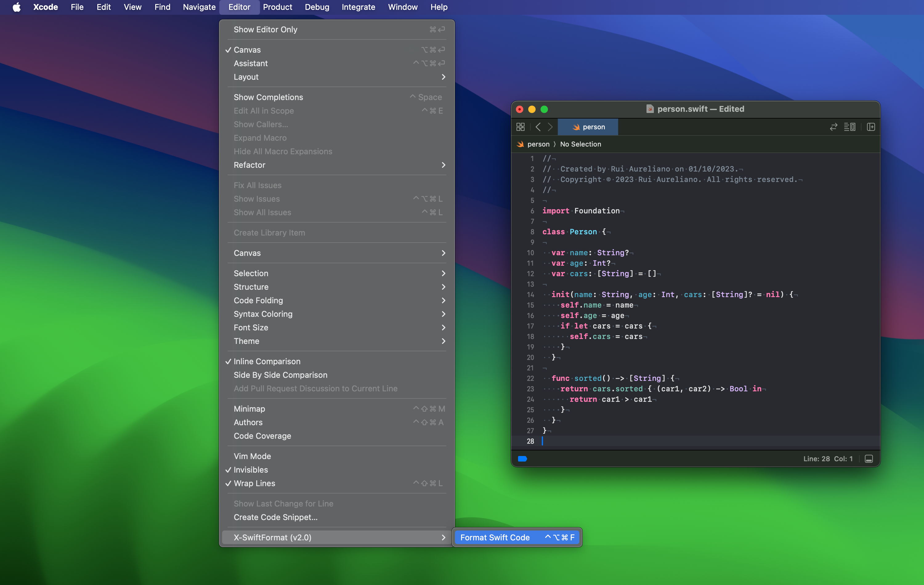Close the person.swift window
924x585 pixels.
click(x=520, y=109)
